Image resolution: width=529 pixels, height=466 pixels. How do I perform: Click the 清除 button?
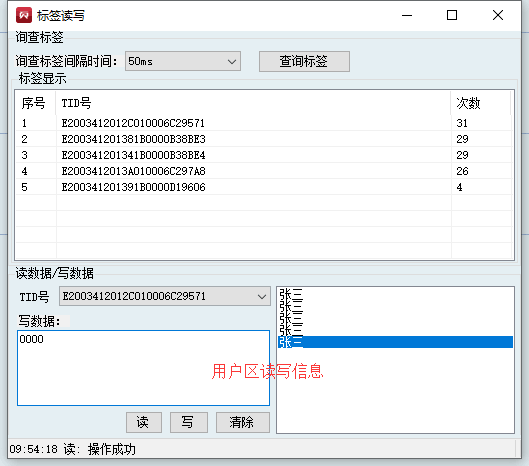point(243,422)
